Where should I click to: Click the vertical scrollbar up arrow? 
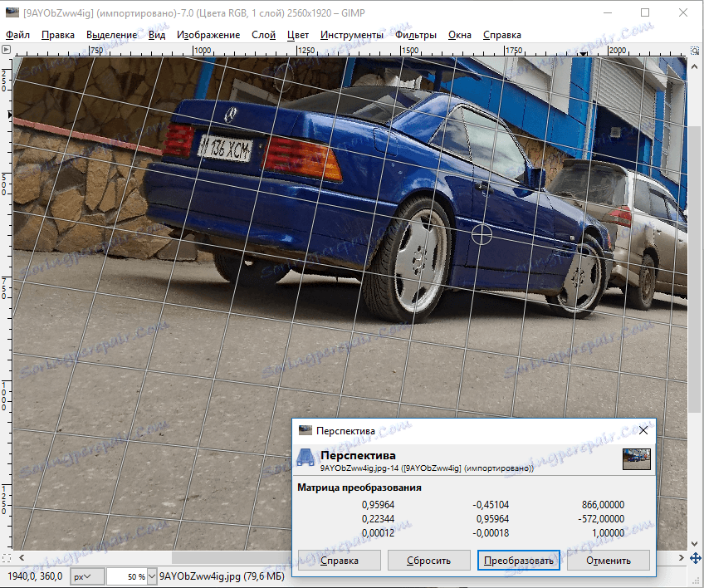click(x=694, y=67)
